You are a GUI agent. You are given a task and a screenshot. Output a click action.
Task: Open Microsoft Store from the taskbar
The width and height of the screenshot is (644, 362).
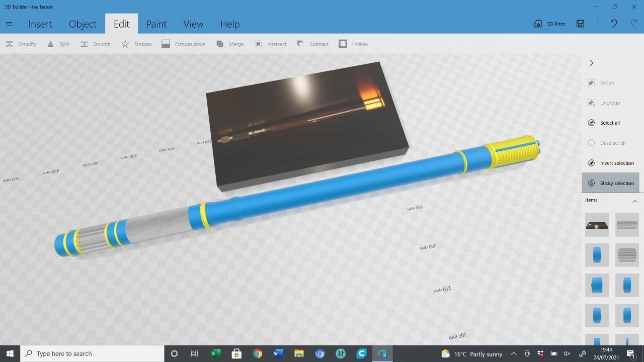[x=236, y=353]
